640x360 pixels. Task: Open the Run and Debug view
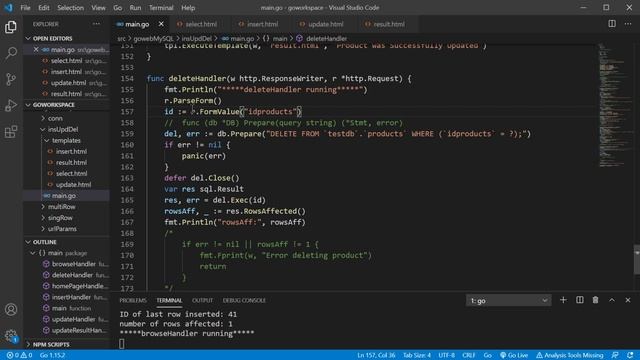[x=11, y=105]
